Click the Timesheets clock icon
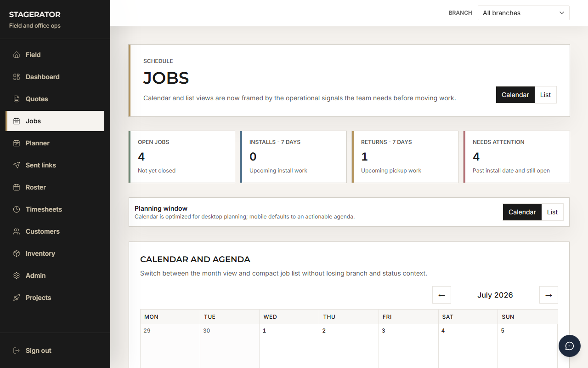Viewport: 588px width, 368px height. point(17,209)
